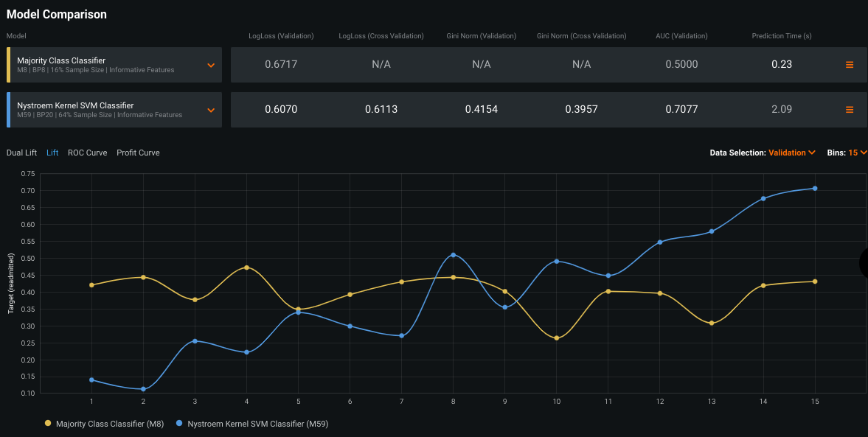
Task: Click the AUC (Validation) column header
Action: (681, 36)
